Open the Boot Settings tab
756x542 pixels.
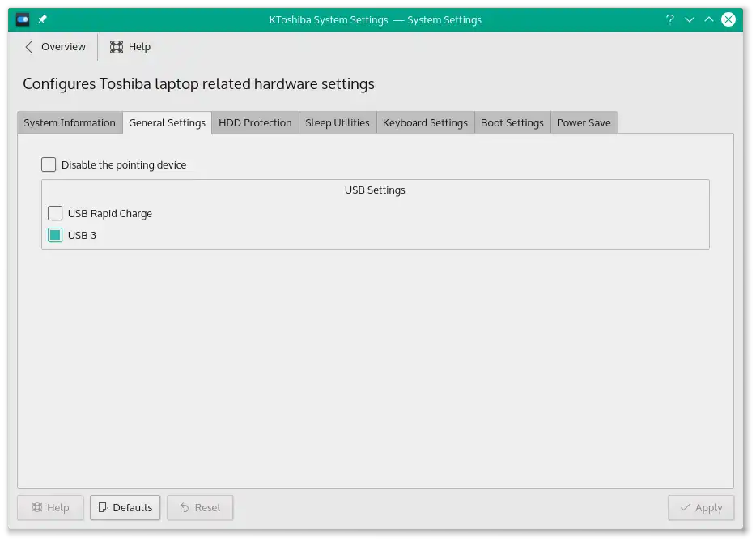tap(512, 122)
